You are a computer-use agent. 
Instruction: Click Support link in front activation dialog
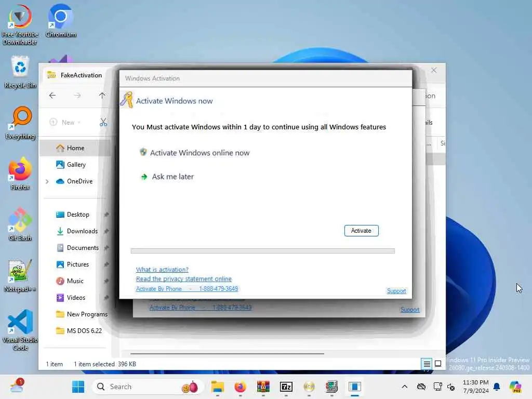pyautogui.click(x=396, y=291)
